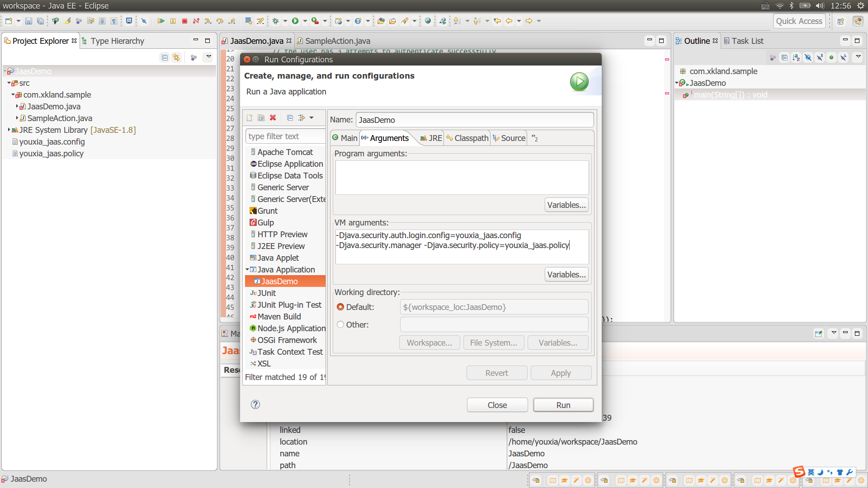Click collapse all icon in configurations list
The width and height of the screenshot is (868, 488).
(290, 118)
